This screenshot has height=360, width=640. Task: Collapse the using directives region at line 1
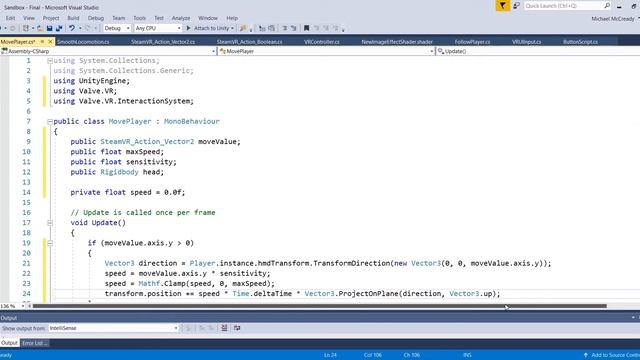pos(50,61)
